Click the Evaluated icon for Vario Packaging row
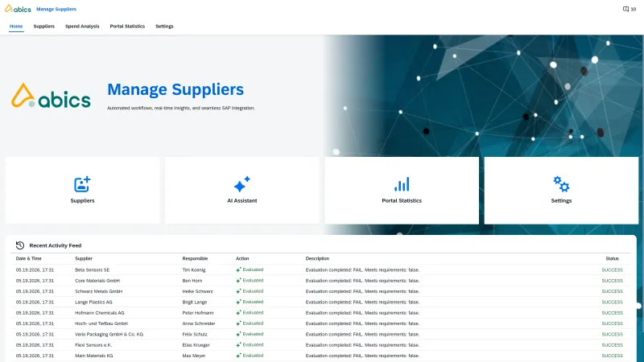Viewport: 644px width, 362px height. (238, 334)
